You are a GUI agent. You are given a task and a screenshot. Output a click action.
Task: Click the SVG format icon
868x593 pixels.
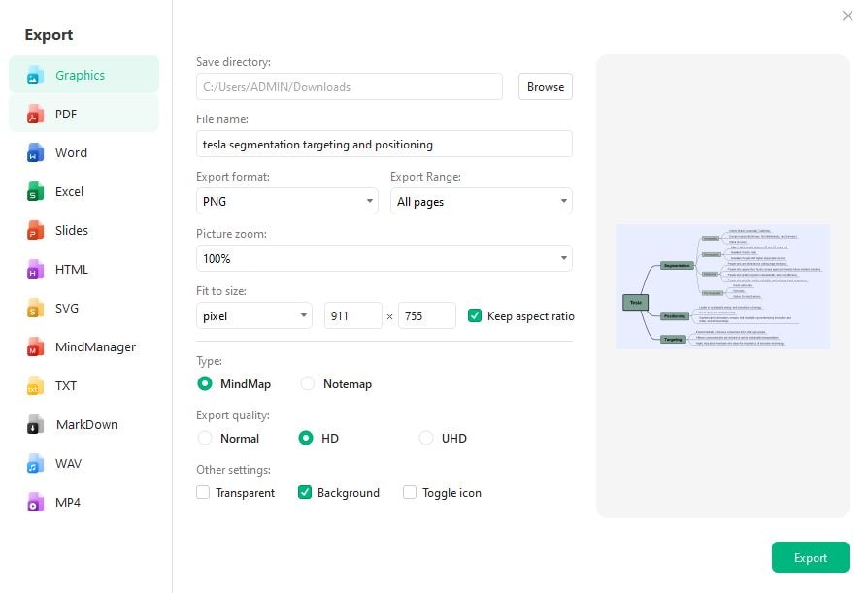coord(35,308)
